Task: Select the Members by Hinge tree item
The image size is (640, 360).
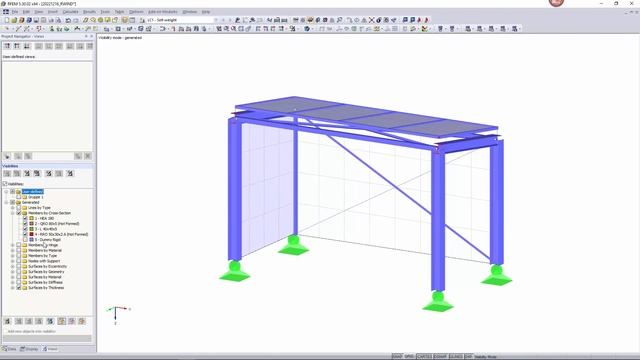Action: tap(43, 245)
